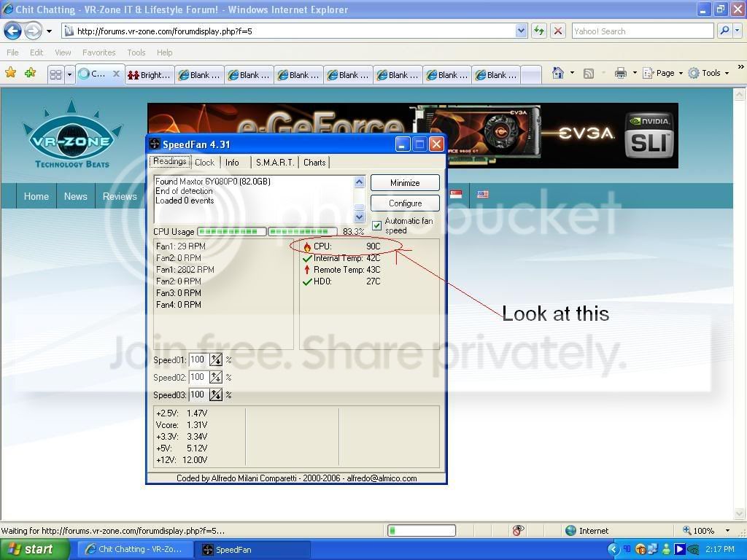
Task: Open the View menu
Action: [63, 52]
